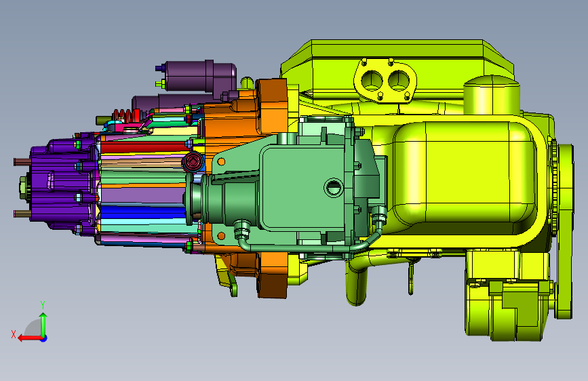Select the round port on green cover

click(333, 187)
